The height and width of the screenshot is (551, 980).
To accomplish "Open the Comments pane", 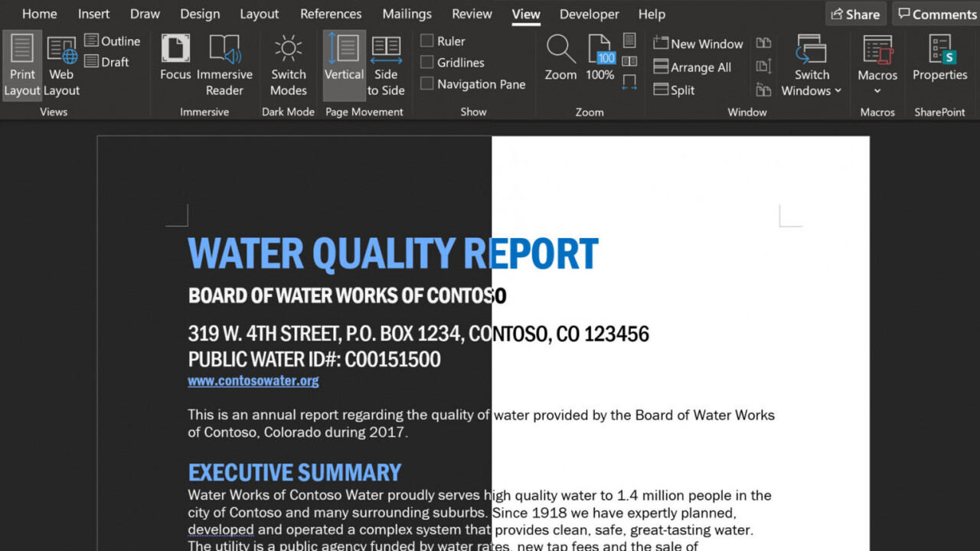I will [936, 14].
